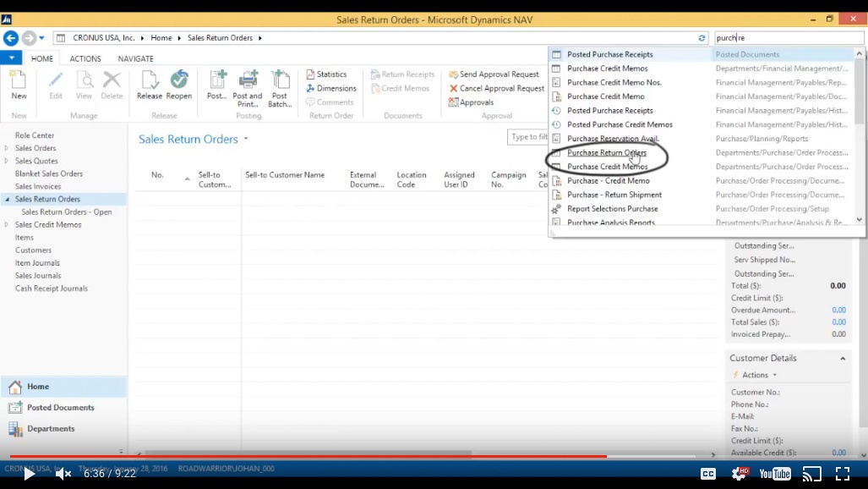This screenshot has width=868, height=489.
Task: Open Sales Return Orders - Open item
Action: [67, 212]
